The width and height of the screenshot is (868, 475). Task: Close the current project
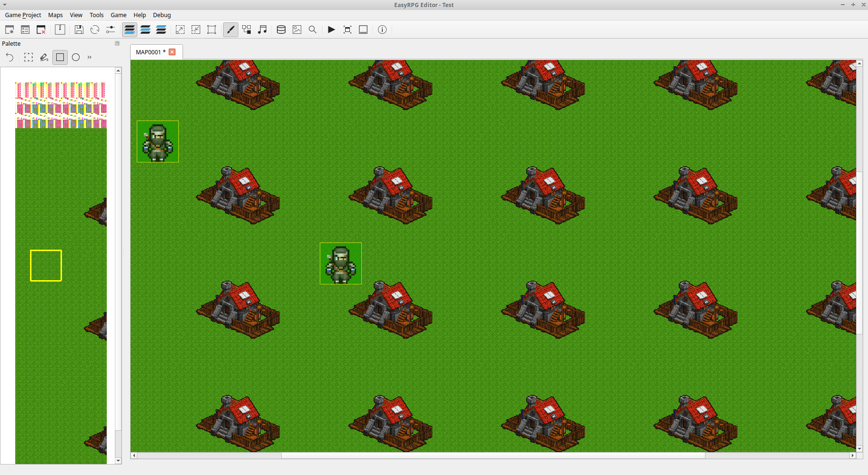pyautogui.click(x=41, y=30)
